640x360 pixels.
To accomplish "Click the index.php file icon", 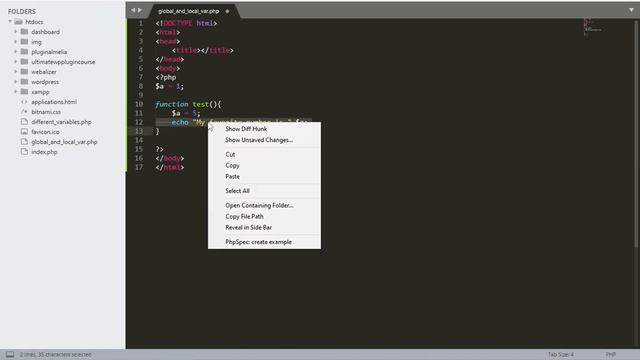I will point(24,152).
